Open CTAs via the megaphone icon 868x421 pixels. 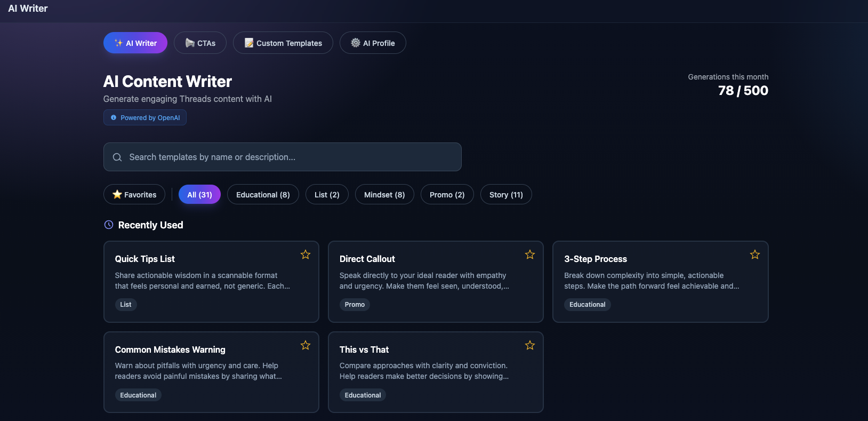click(190, 43)
